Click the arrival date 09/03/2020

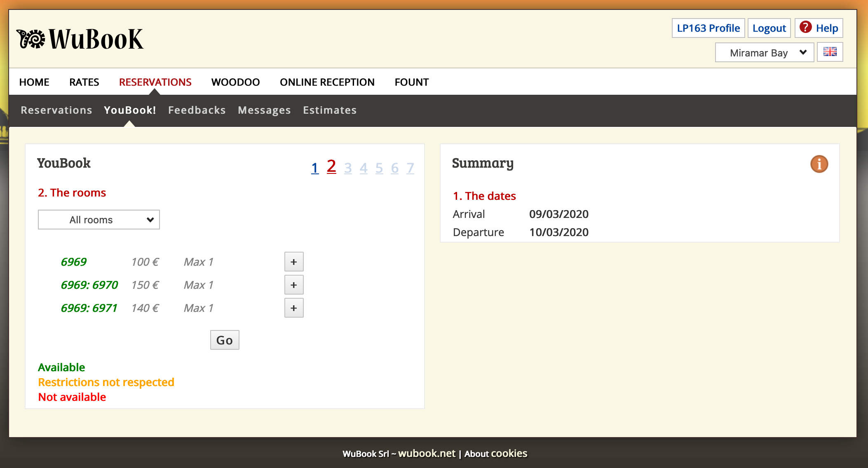(x=559, y=214)
